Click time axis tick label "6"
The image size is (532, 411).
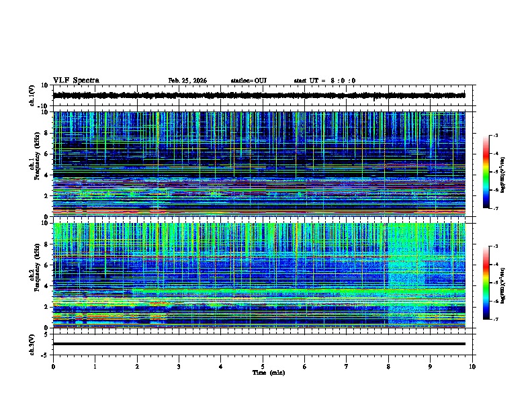(305, 367)
